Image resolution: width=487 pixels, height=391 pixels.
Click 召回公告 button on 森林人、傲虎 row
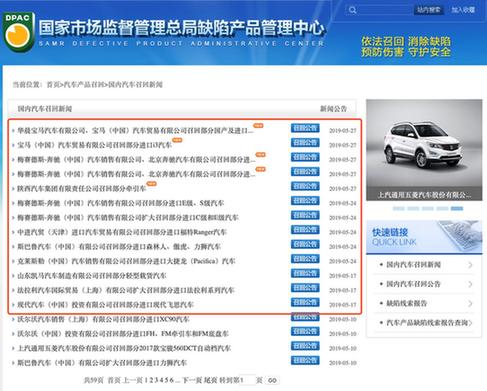click(x=305, y=244)
